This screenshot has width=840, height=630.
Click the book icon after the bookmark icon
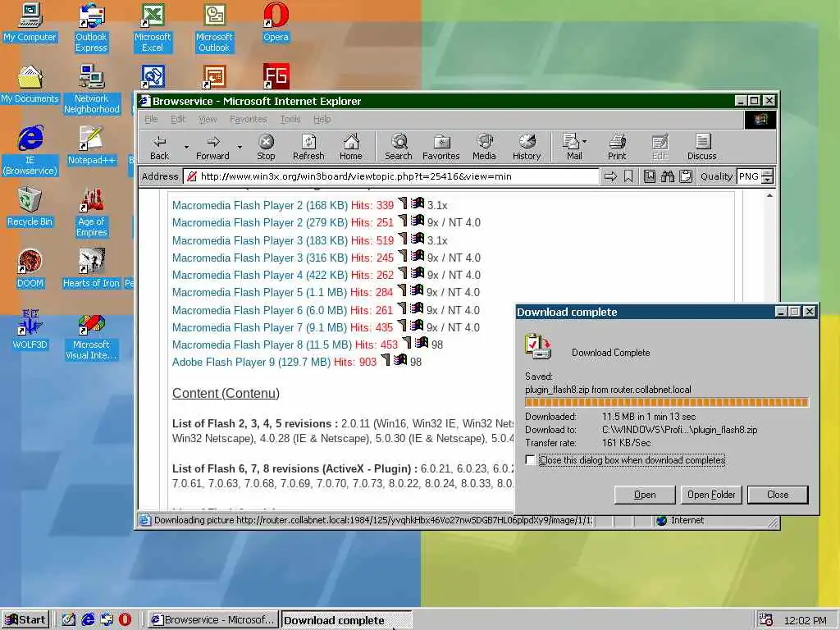(650, 176)
